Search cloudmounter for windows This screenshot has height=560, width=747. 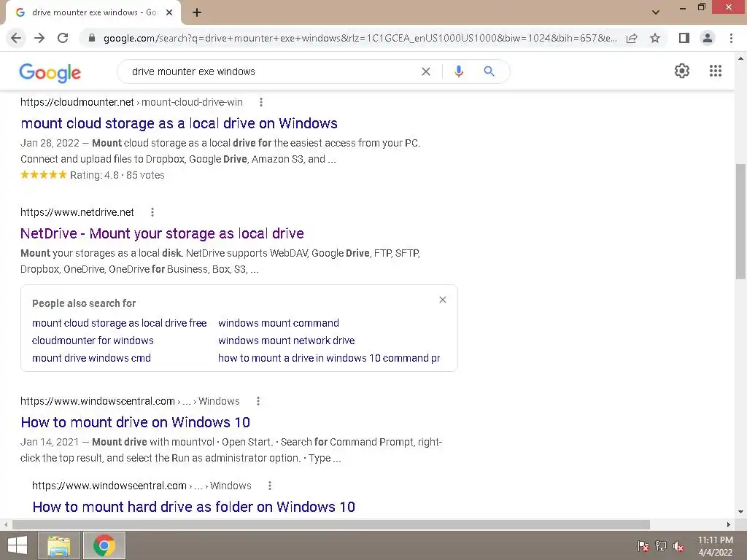(x=93, y=341)
